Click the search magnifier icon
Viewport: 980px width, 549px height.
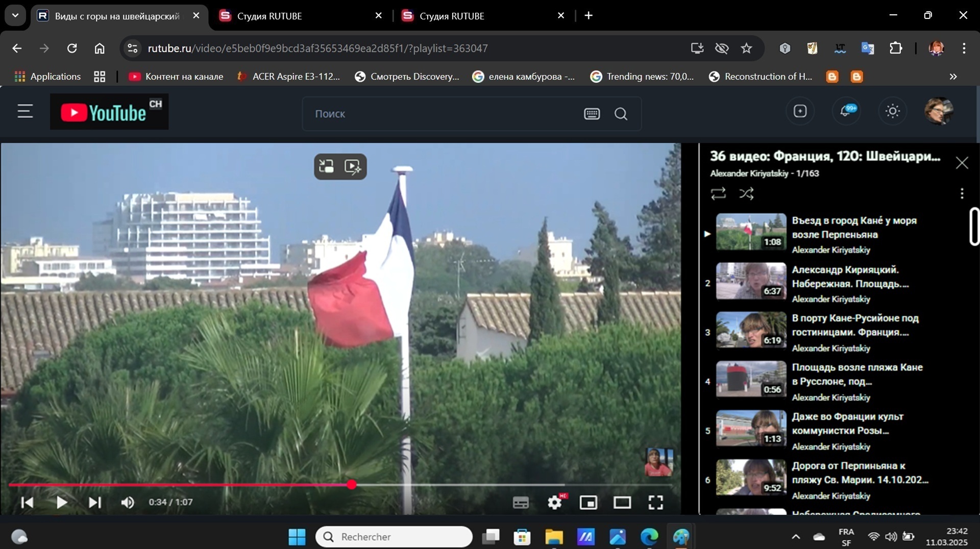point(621,114)
